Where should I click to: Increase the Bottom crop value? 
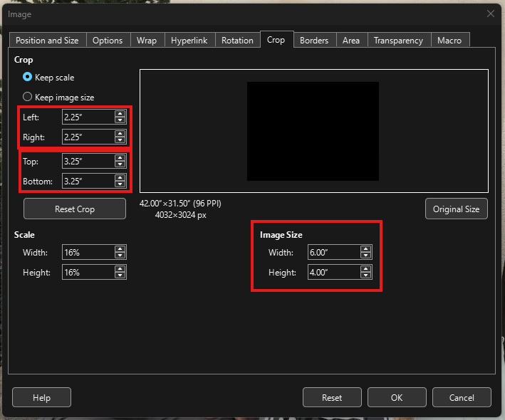(x=120, y=178)
